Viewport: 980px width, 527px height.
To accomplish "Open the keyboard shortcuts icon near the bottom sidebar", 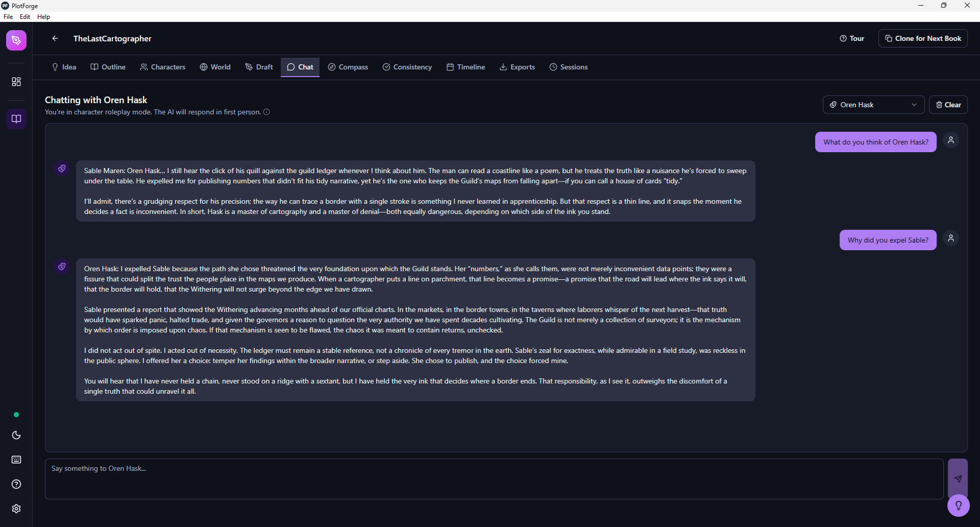I will coord(16,460).
